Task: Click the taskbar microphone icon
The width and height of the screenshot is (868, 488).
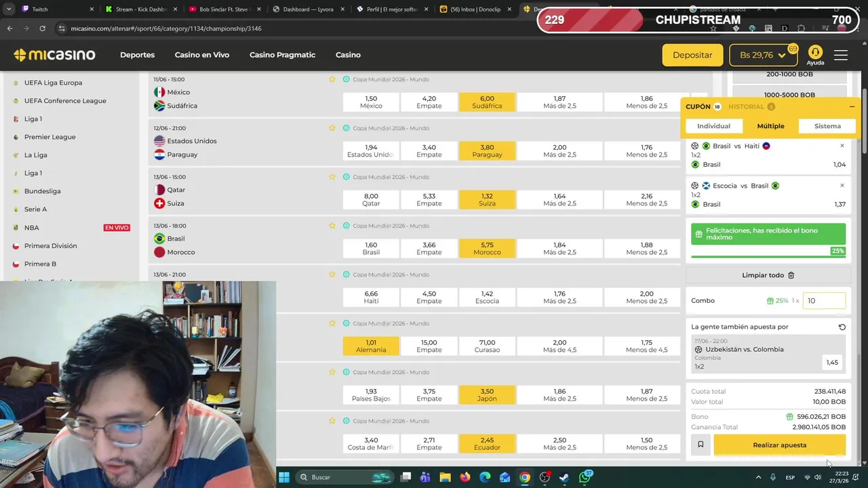Action: pyautogui.click(x=772, y=477)
